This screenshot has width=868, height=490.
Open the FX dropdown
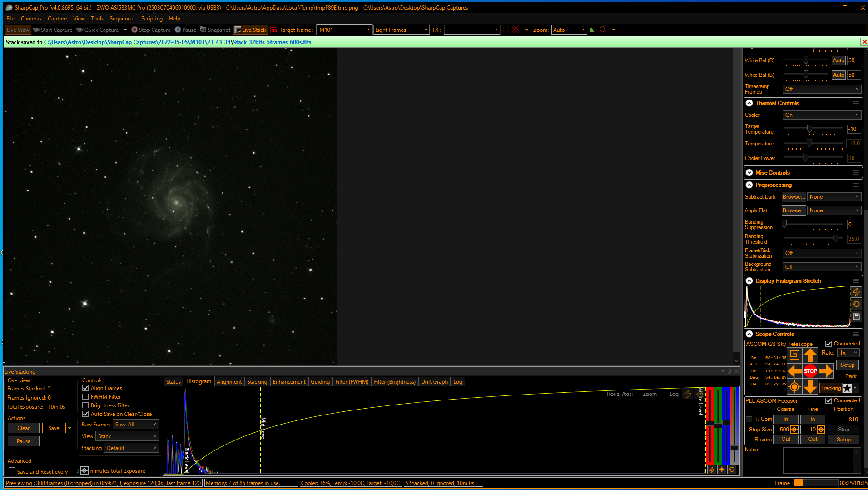click(x=471, y=30)
